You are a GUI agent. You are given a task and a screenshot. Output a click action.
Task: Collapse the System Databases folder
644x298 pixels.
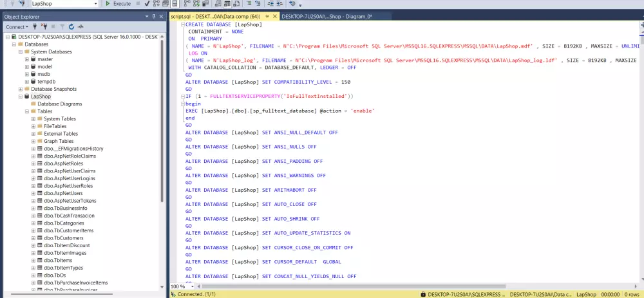21,51
